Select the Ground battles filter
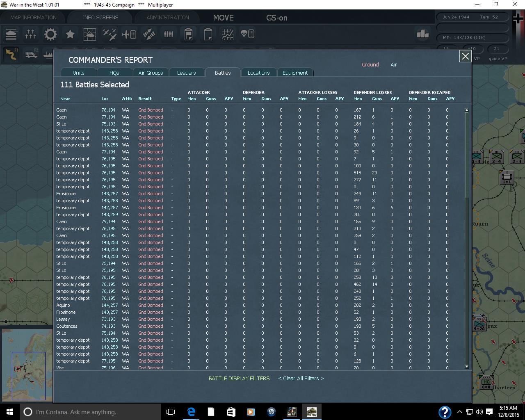525x420 pixels. tap(370, 64)
